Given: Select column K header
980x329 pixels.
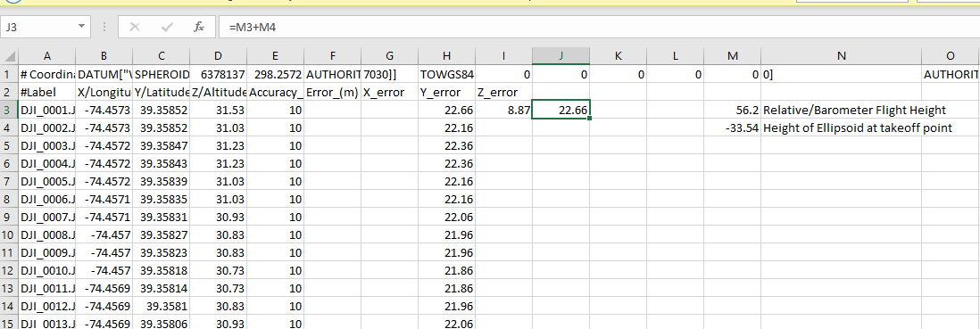Looking at the screenshot, I should pos(619,56).
